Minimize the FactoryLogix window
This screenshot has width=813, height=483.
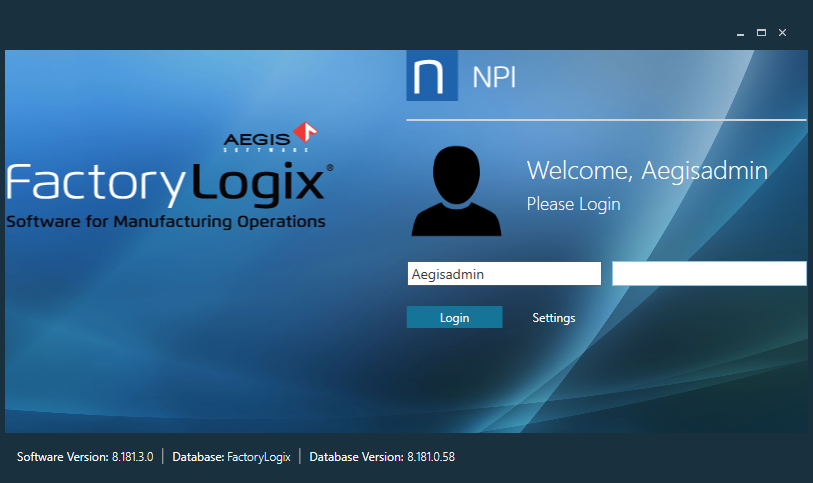(740, 33)
